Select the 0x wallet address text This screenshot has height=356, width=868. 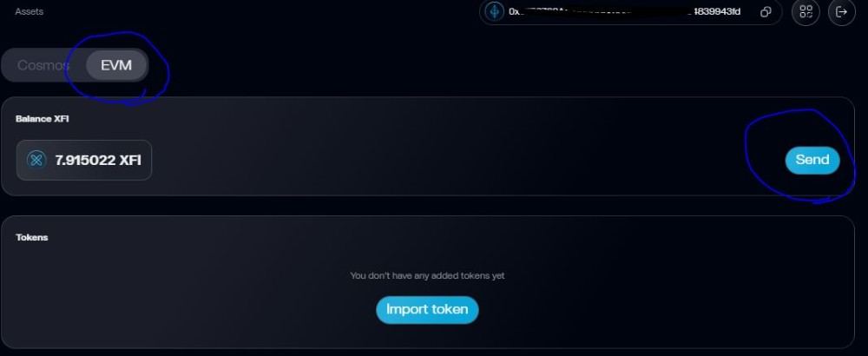coord(624,11)
